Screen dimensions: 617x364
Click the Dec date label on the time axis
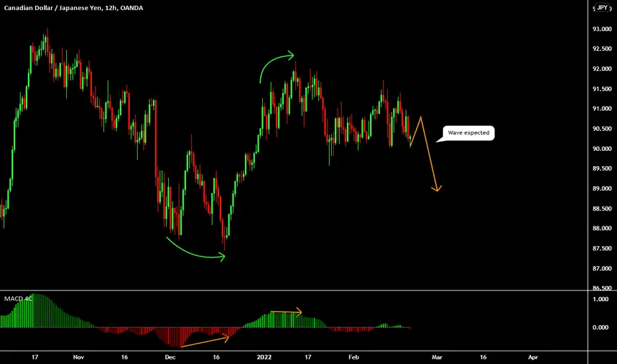pyautogui.click(x=170, y=357)
